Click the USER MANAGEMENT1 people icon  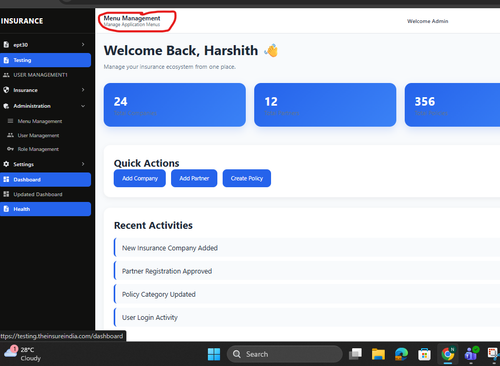(x=6, y=75)
